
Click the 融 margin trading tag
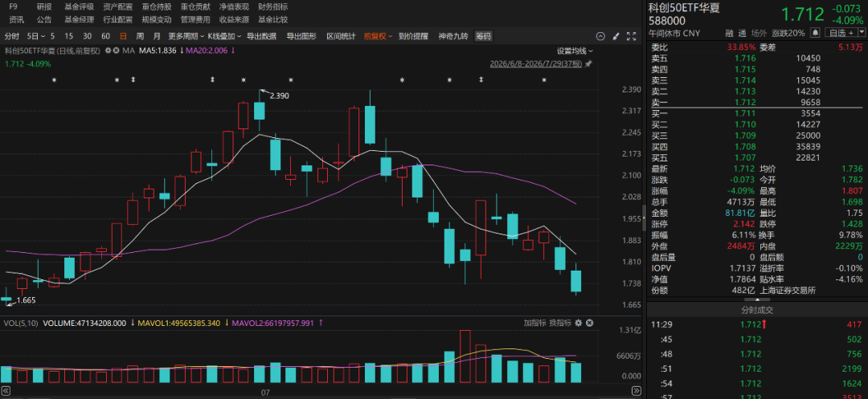[x=729, y=33]
